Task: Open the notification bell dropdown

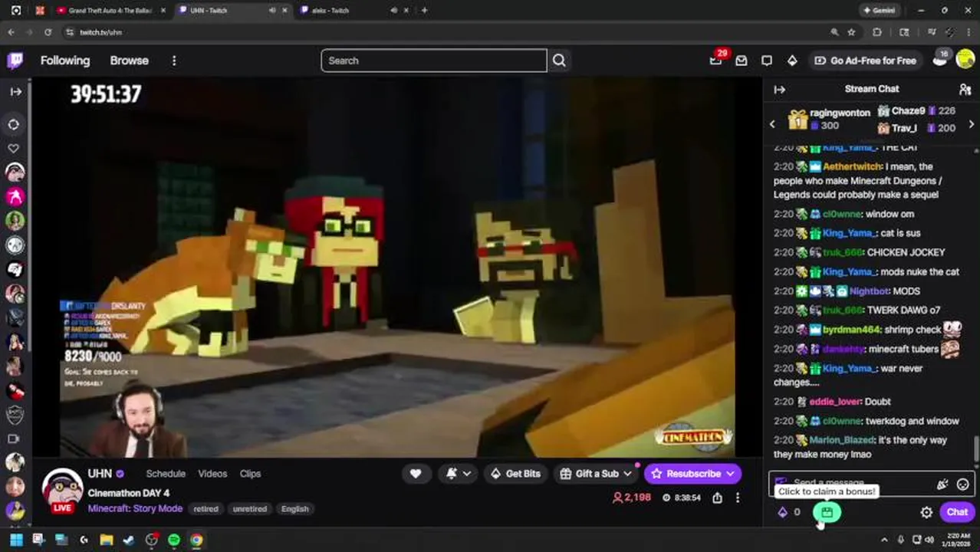Action: click(x=459, y=474)
